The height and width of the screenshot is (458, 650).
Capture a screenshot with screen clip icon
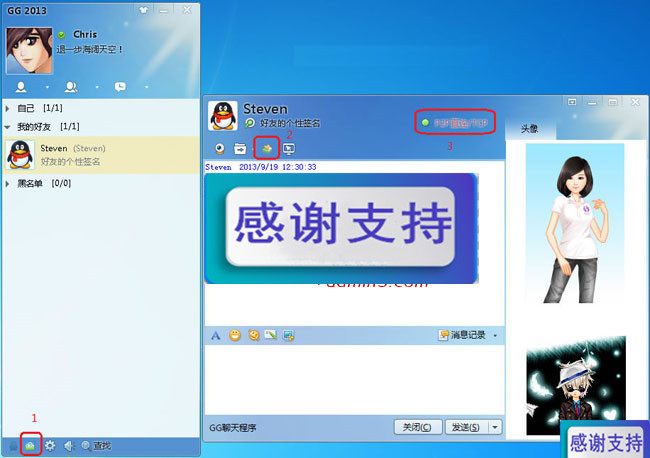(289, 335)
